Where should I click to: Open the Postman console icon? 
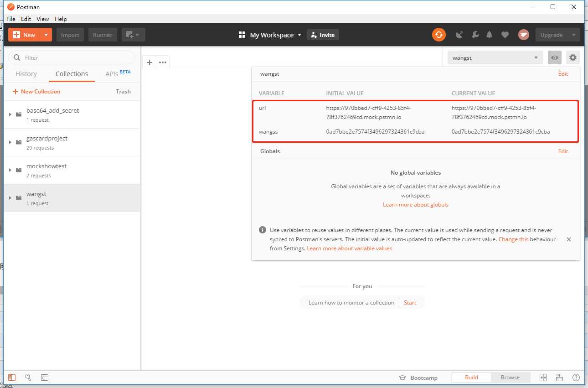click(x=45, y=378)
